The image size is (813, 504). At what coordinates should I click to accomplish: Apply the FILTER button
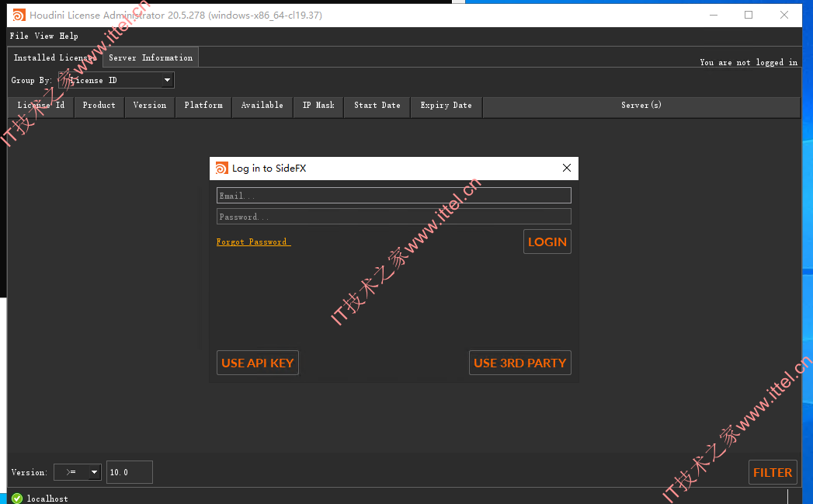(x=773, y=472)
